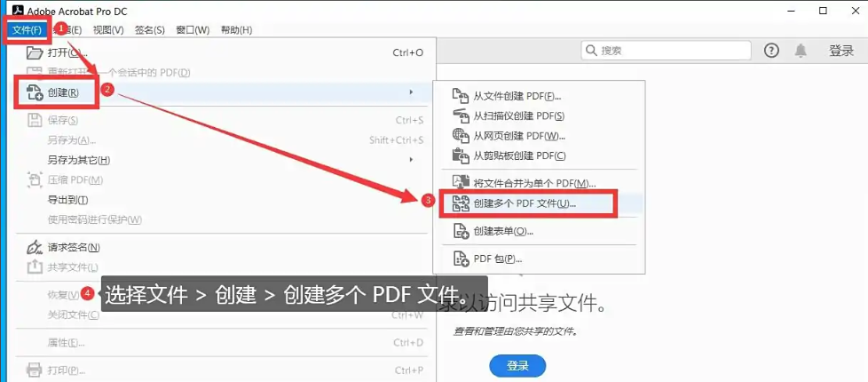The image size is (868, 382).
Task: Click the magnifier icon in search box
Action: (591, 51)
